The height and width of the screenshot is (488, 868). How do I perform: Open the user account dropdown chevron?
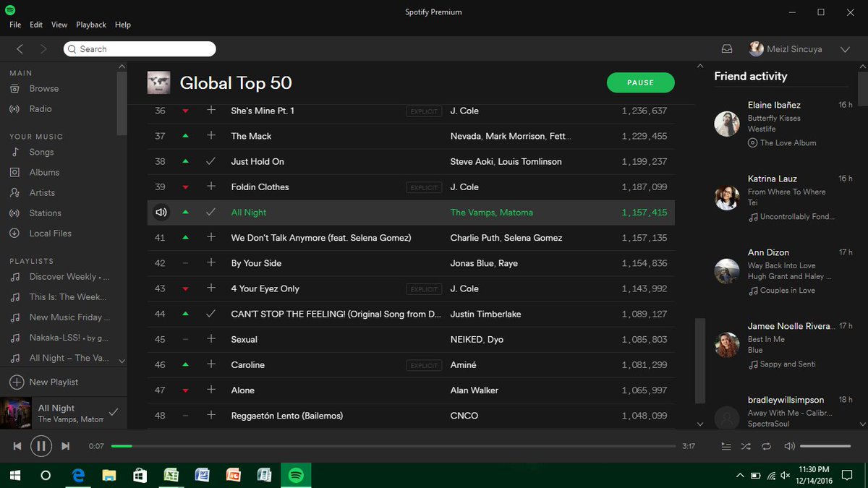845,49
